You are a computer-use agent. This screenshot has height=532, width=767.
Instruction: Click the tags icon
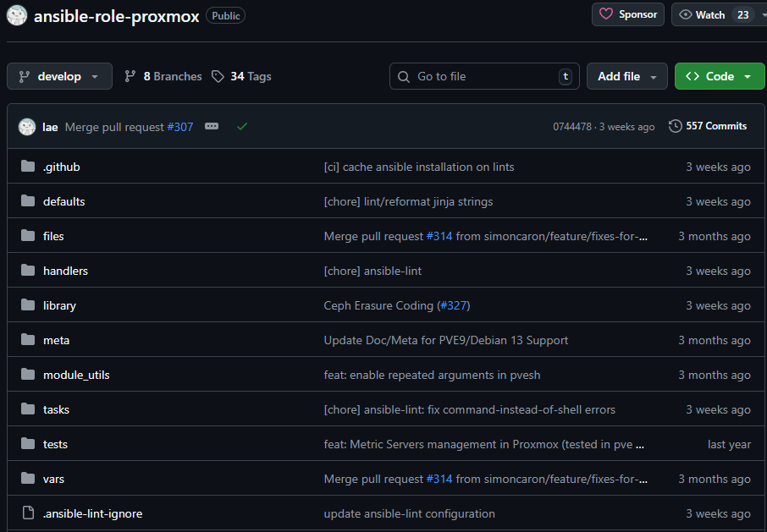[218, 76]
